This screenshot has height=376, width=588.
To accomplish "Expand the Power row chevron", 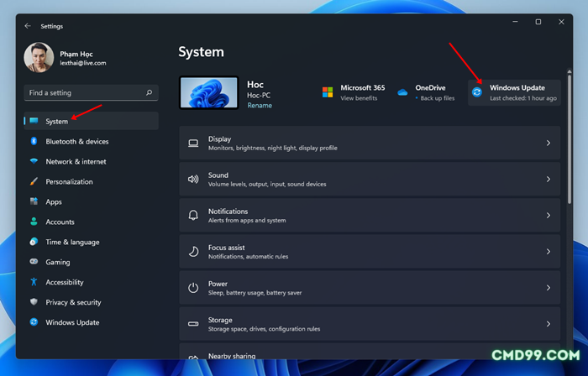I will click(x=549, y=288).
